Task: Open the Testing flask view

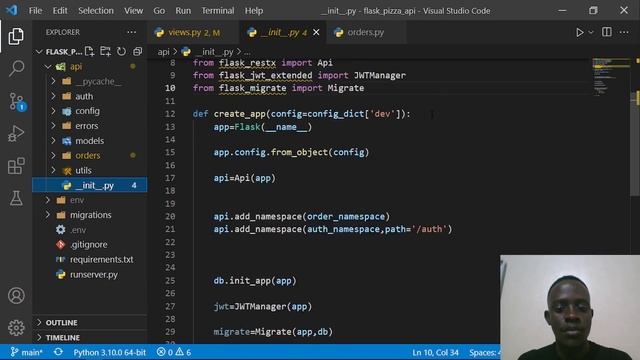Action: 16,198
